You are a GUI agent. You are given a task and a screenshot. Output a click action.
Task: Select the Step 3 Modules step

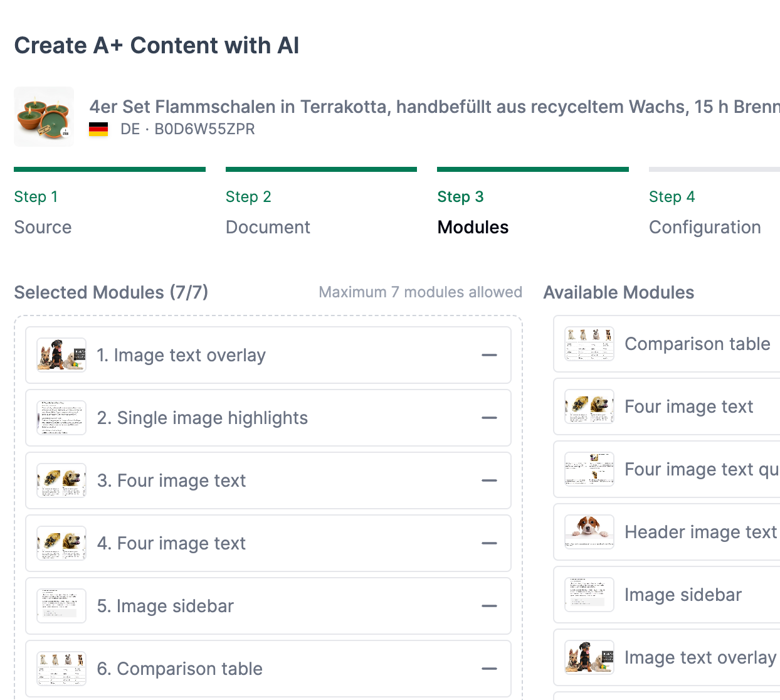[473, 212]
